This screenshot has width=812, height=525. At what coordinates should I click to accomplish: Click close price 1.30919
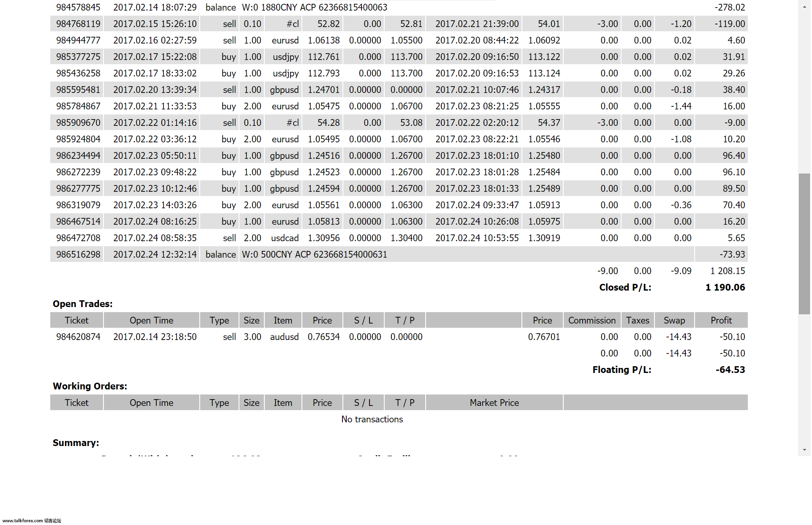pos(544,238)
